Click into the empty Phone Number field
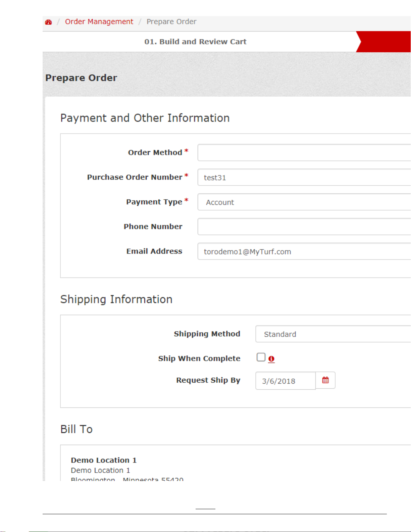Viewport: 411px width, 532px height. 304,227
